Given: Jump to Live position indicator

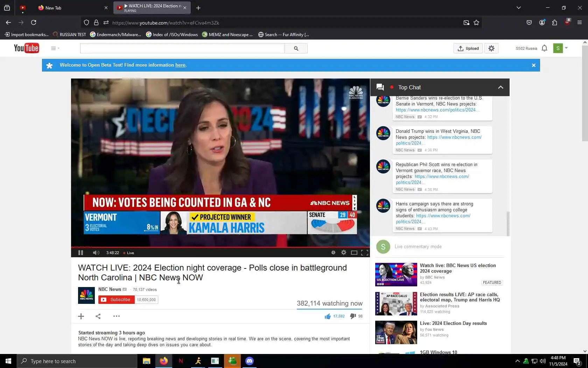Looking at the screenshot, I should 129,253.
